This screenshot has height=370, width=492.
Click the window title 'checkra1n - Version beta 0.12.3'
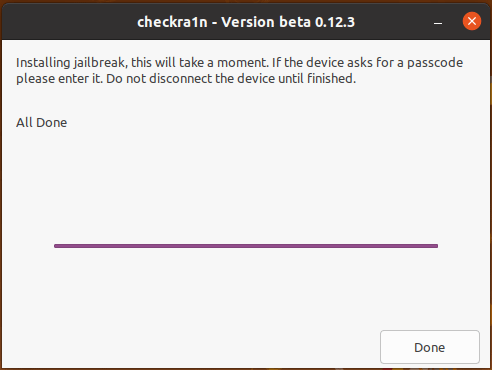click(x=246, y=22)
